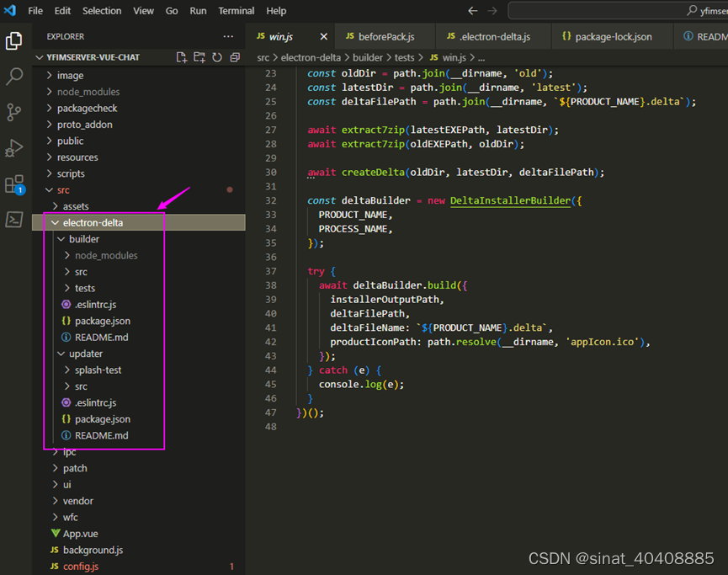
Task: Select the Explorer icon in the activity bar
Action: click(13, 40)
